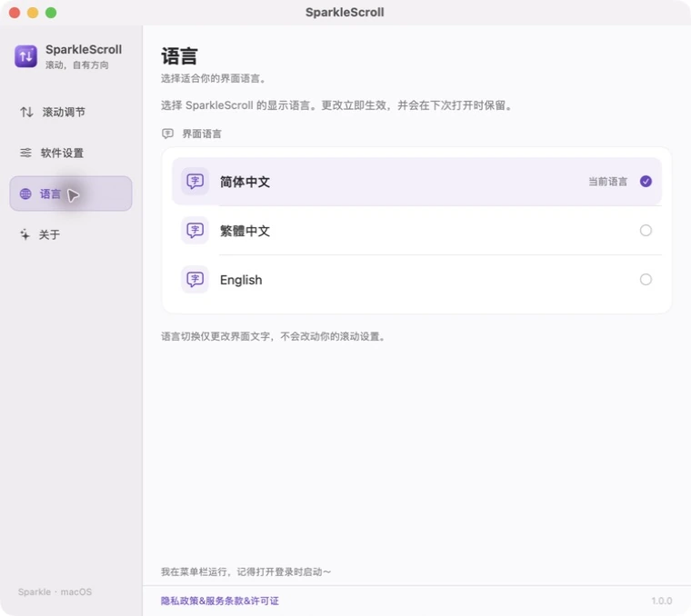Select the 繁體中文 radio button
691x616 pixels.
coord(646,230)
